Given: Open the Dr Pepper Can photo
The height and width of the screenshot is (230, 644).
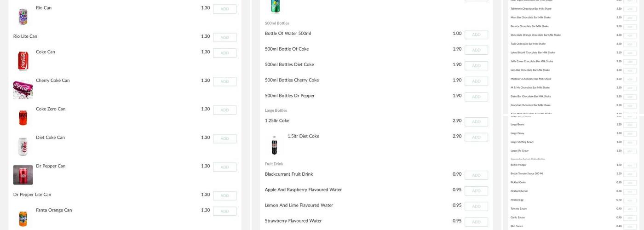Looking at the screenshot, I should 23,175.
